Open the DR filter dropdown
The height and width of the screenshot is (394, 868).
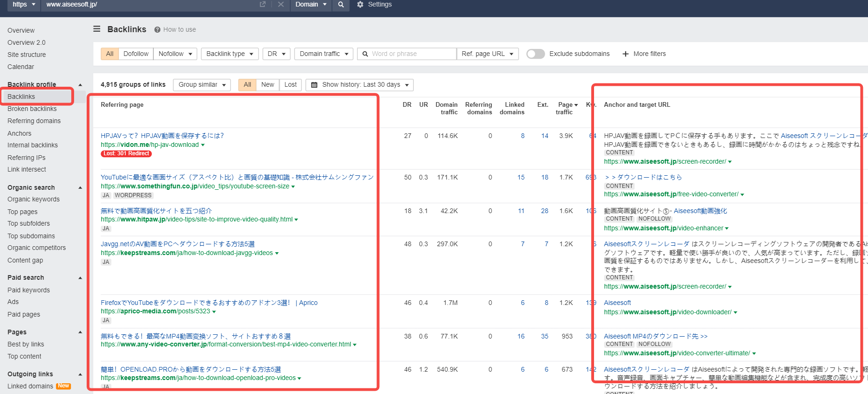(x=277, y=54)
